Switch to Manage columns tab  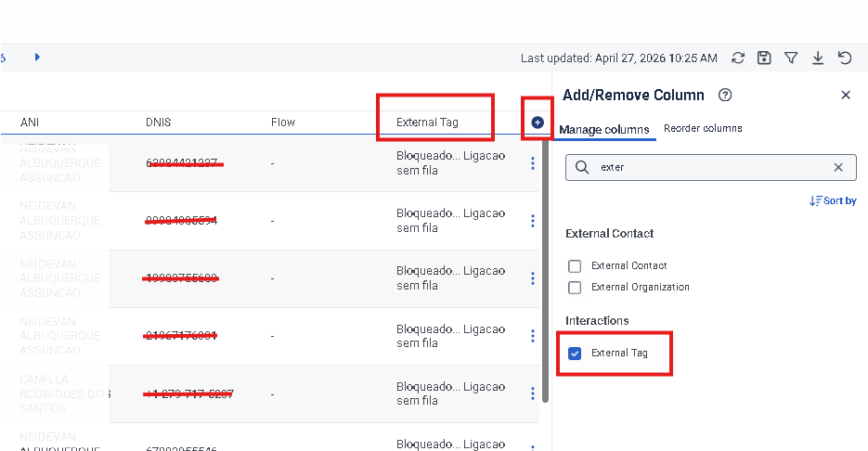coord(603,129)
